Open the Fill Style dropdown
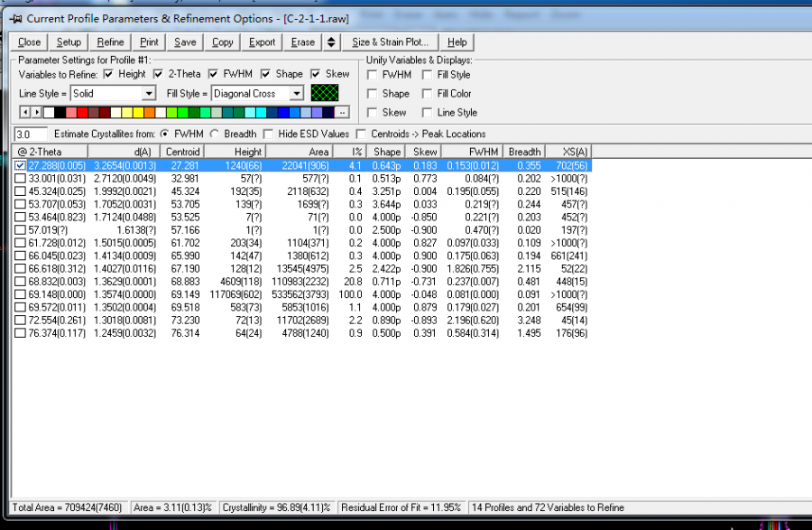The height and width of the screenshot is (530, 812). 296,93
